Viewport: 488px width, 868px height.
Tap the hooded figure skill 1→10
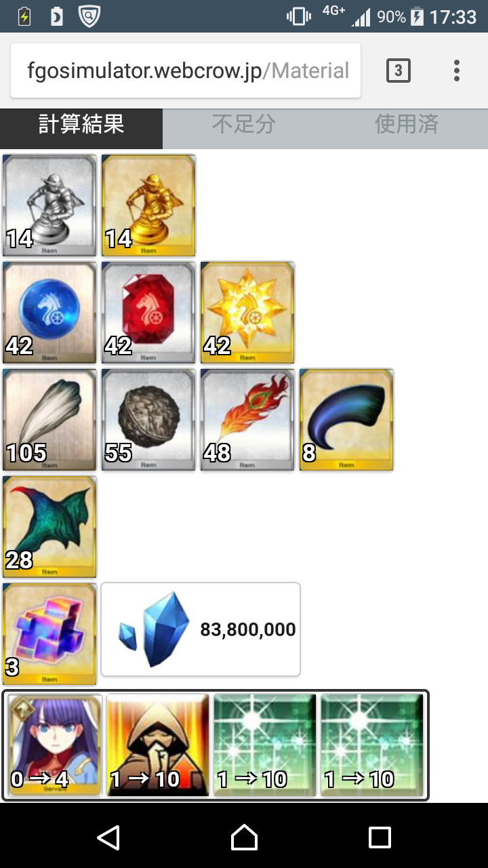pos(158,745)
